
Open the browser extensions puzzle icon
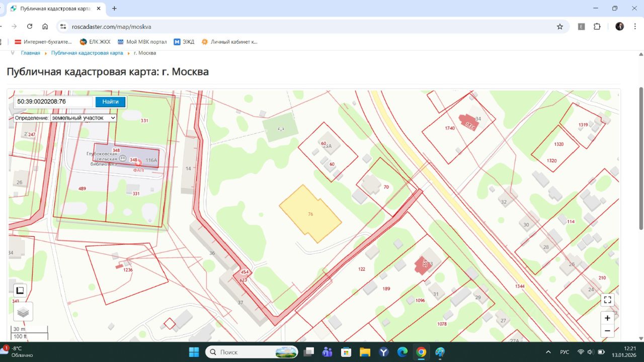[597, 27]
